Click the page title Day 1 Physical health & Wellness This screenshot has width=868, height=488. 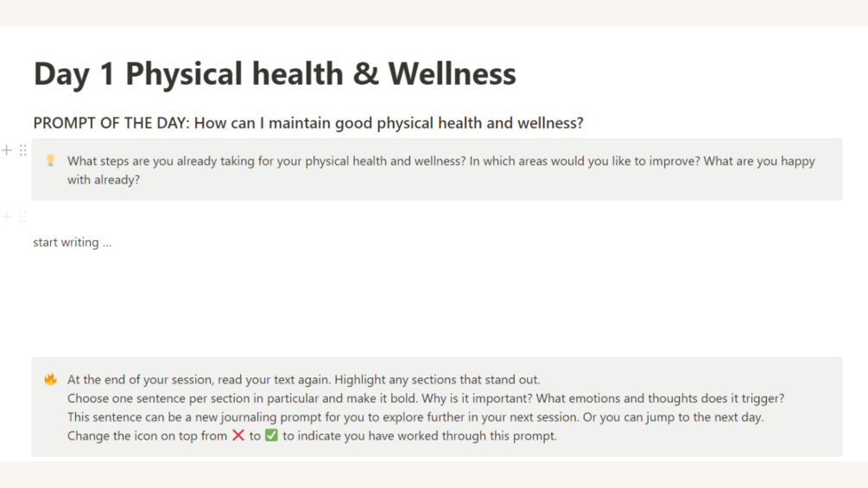[x=274, y=74]
